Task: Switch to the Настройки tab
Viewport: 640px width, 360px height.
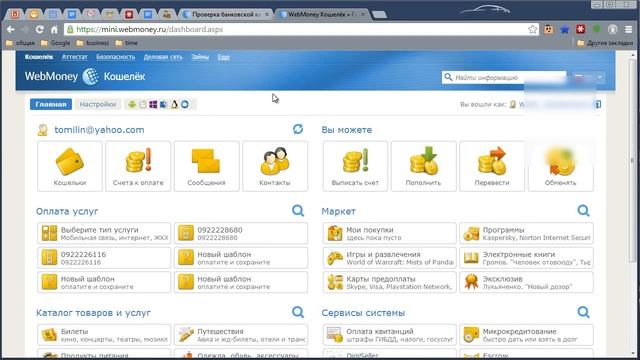Action: 98,104
